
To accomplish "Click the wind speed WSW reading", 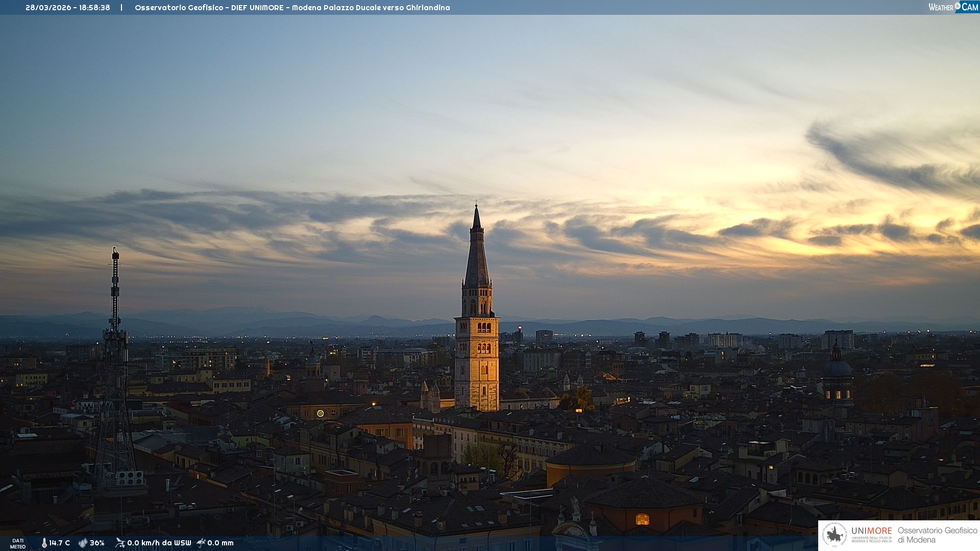I will coord(159,543).
